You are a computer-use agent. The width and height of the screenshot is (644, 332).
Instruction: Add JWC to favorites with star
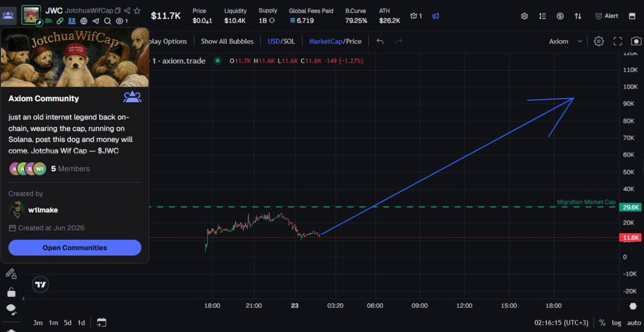pyautogui.click(x=137, y=10)
